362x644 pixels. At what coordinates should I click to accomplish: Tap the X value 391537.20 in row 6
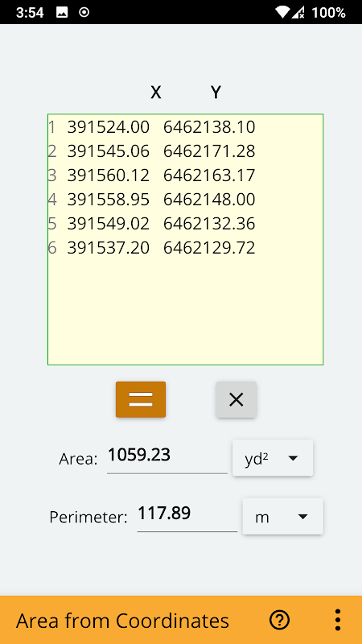pyautogui.click(x=109, y=249)
